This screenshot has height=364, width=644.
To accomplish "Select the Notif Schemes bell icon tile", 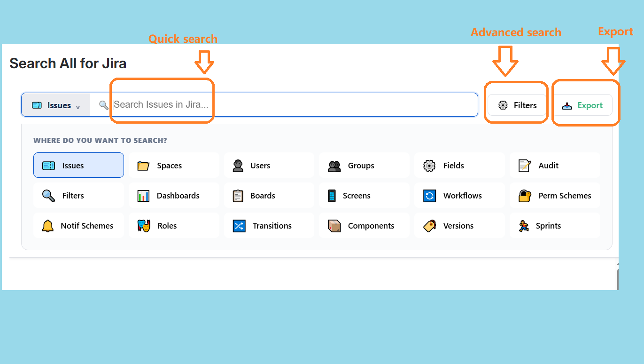I will click(x=78, y=225).
